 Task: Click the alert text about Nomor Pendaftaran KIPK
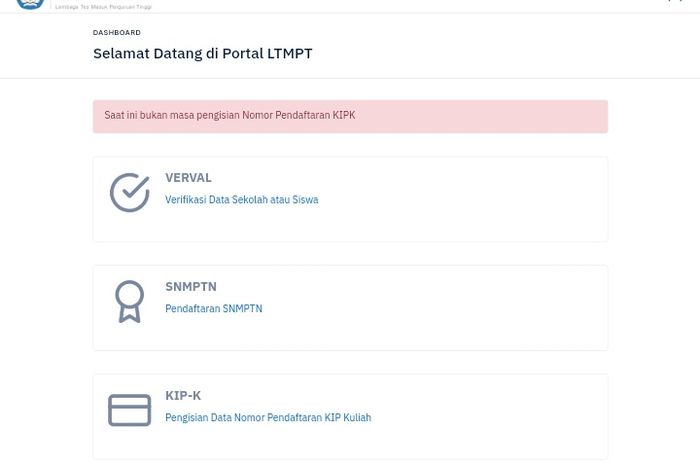click(x=229, y=115)
